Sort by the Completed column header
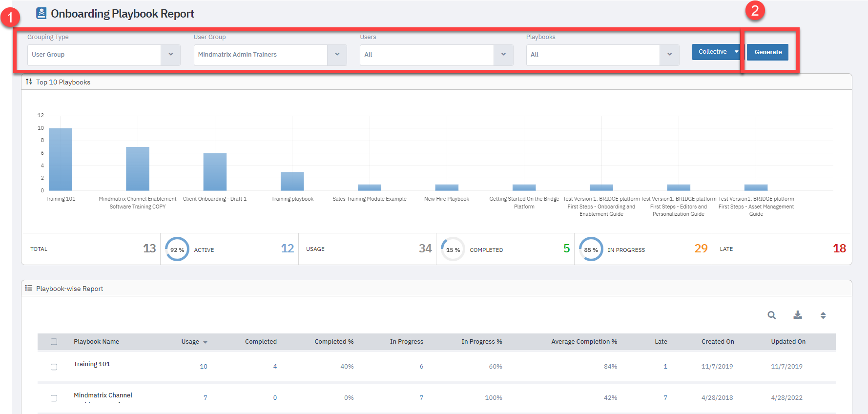The width and height of the screenshot is (868, 414). click(x=261, y=342)
